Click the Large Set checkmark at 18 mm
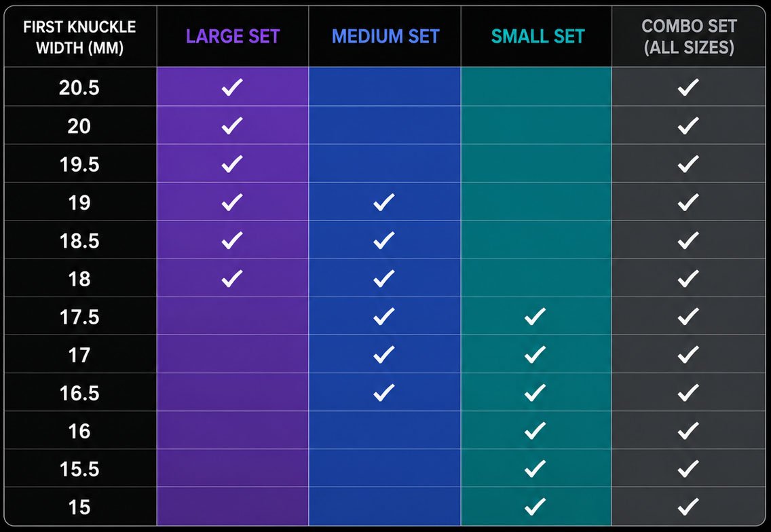This screenshot has width=771, height=532. (x=232, y=278)
